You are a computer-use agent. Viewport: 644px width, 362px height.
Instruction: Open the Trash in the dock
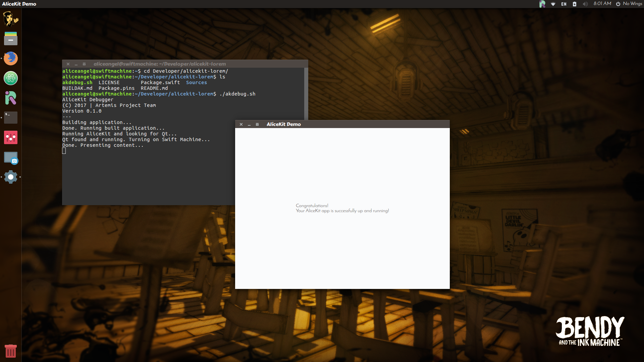(x=10, y=351)
